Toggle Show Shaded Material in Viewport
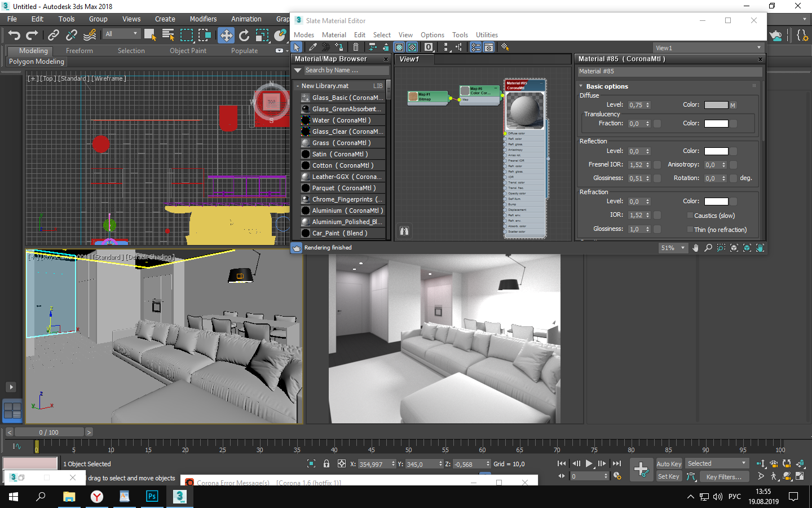 pos(399,47)
